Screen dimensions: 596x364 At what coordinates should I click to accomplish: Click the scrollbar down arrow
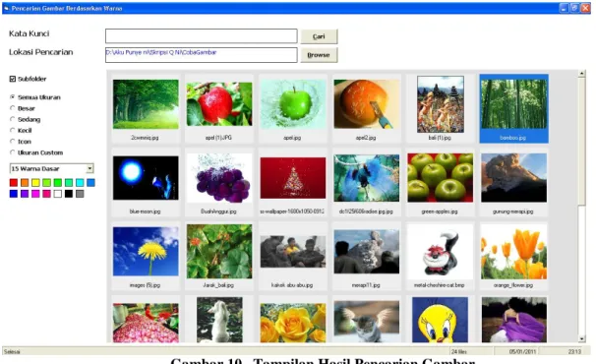tap(581, 338)
